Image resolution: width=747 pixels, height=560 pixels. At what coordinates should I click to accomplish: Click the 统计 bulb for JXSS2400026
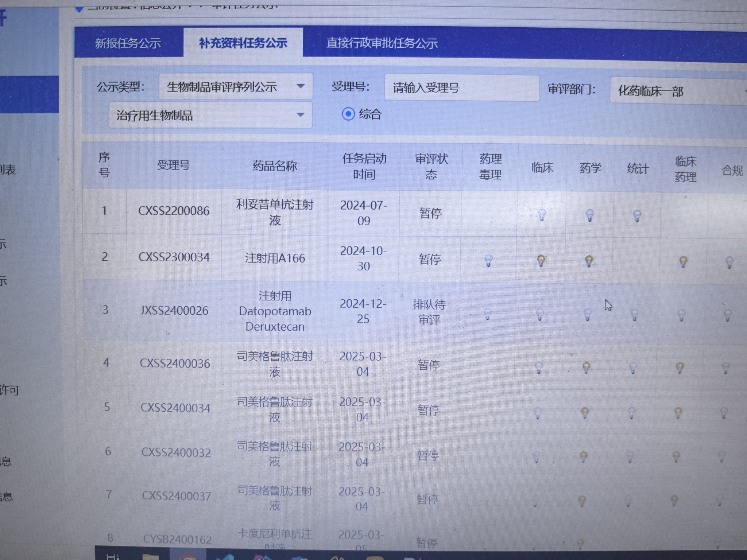click(635, 315)
